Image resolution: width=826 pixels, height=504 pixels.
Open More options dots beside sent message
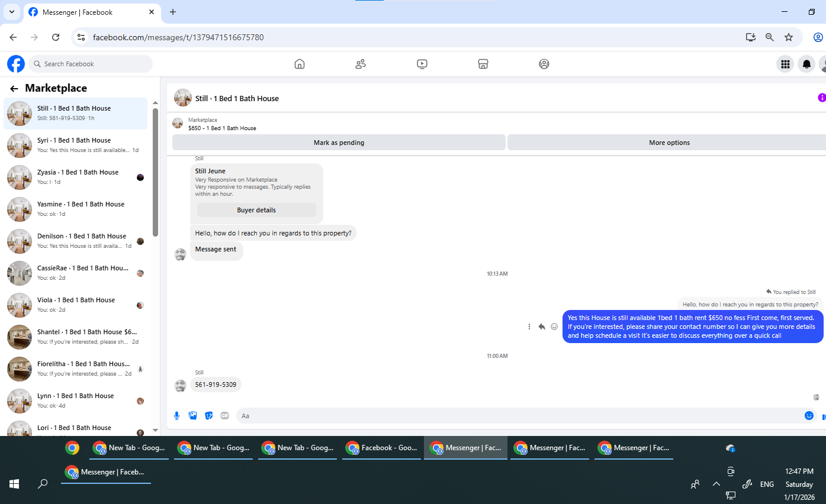tap(529, 327)
